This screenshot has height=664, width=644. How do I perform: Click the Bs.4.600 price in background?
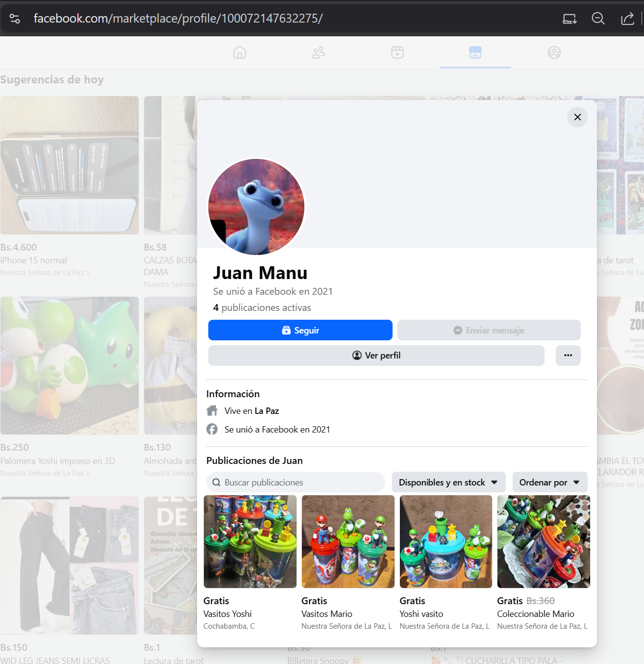(x=19, y=247)
